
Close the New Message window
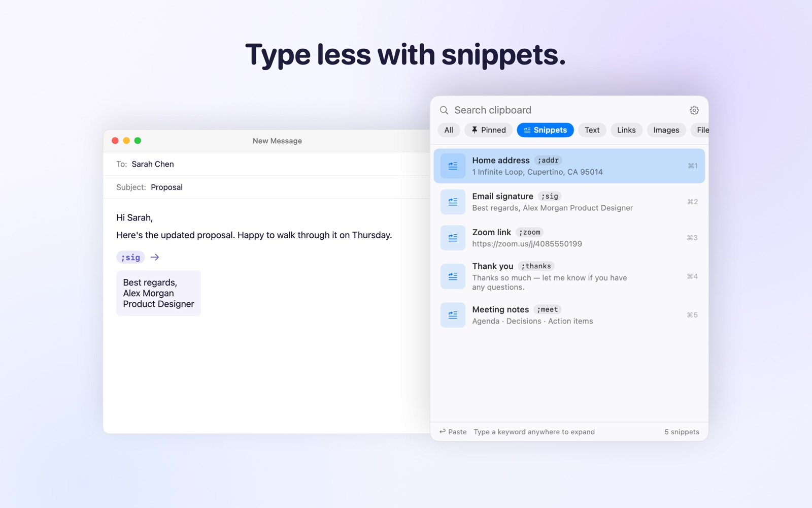(x=115, y=141)
